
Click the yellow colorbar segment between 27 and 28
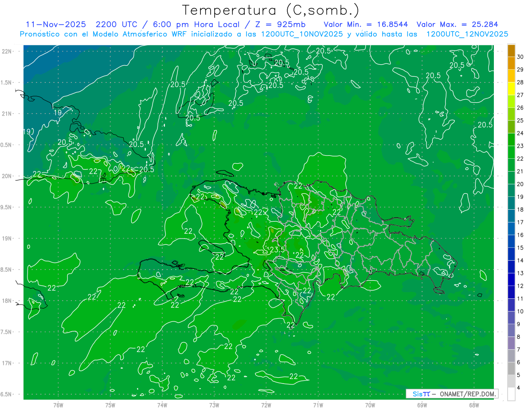click(x=511, y=89)
